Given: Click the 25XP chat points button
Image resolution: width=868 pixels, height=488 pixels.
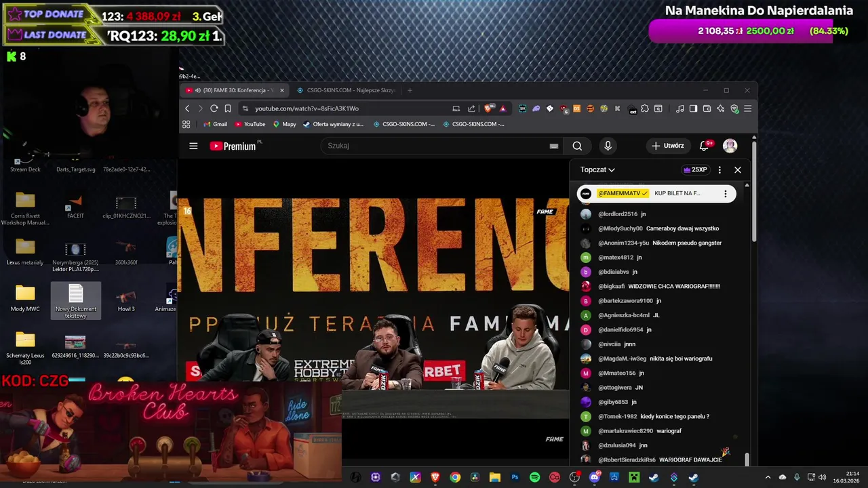Looking at the screenshot, I should coord(695,170).
